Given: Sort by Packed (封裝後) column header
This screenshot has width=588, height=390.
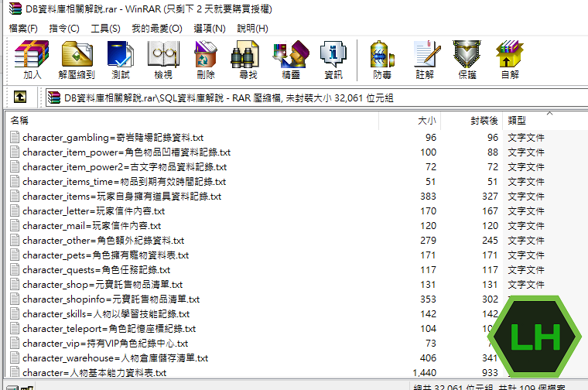Looking at the screenshot, I should pos(472,121).
